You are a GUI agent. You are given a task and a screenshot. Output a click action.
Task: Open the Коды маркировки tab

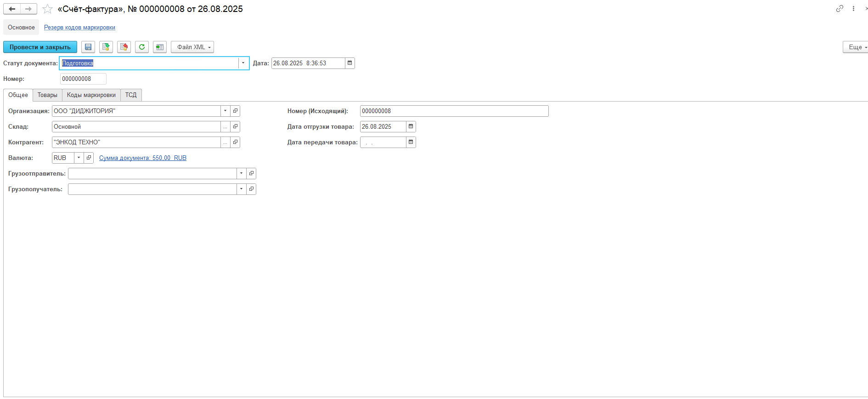pos(91,95)
